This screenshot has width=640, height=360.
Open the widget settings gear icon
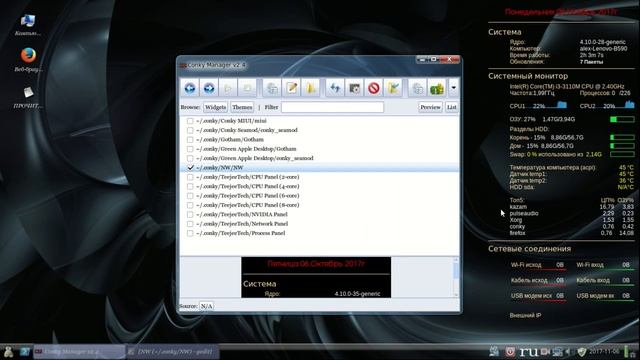(272, 88)
